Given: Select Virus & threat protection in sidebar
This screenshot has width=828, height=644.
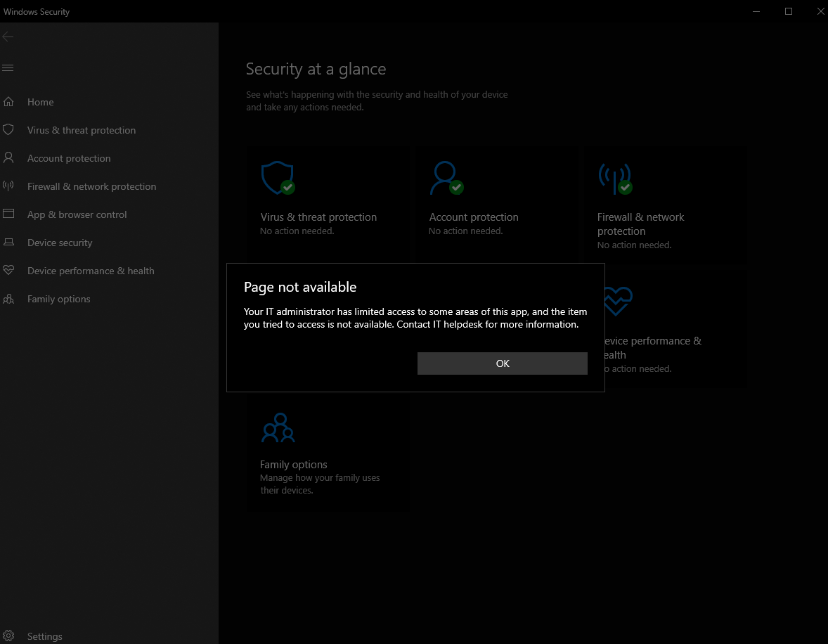Looking at the screenshot, I should (x=82, y=130).
